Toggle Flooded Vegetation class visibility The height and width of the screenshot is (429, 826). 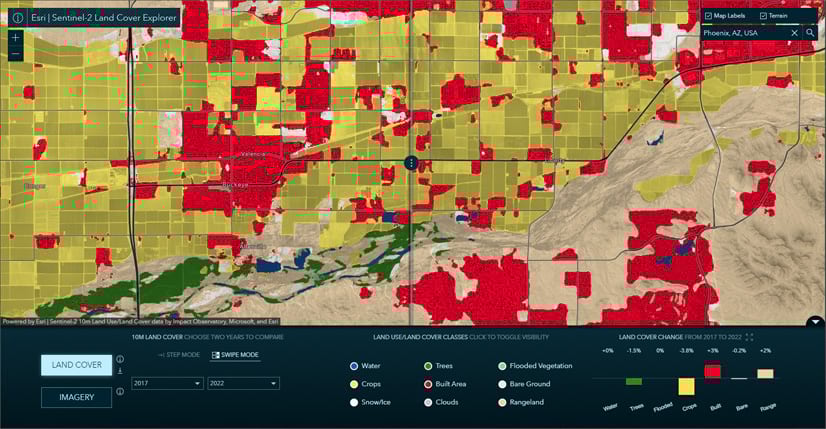pyautogui.click(x=535, y=366)
